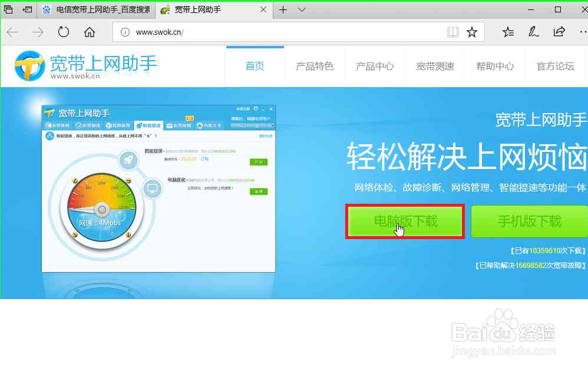588x371 pixels.
Task: Reload the page with refresh icon
Action: click(64, 32)
